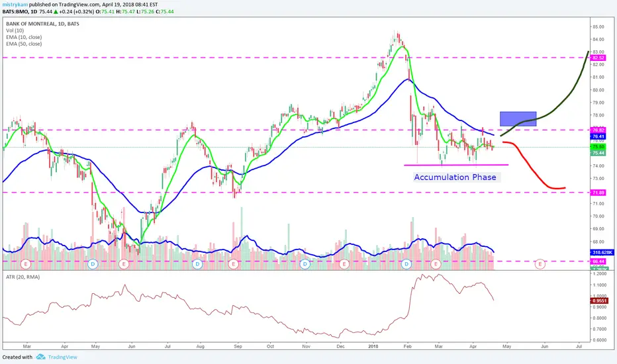Click the 71.89 magenta price label
This screenshot has width=617, height=364.
pyautogui.click(x=598, y=193)
